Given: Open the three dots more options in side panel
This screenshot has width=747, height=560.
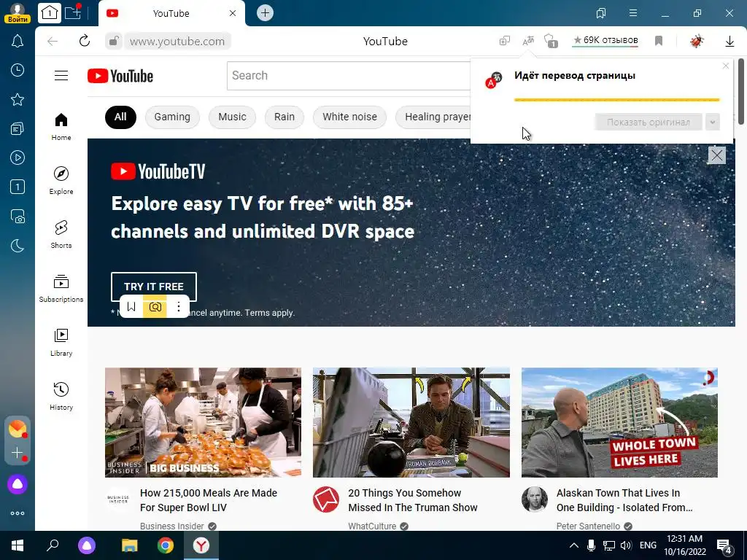Looking at the screenshot, I should pos(18,513).
